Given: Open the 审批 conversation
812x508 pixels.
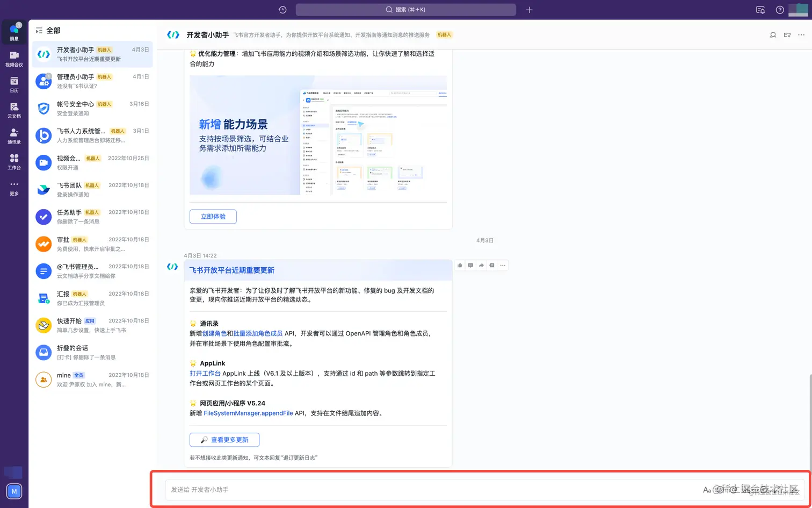Looking at the screenshot, I should click(x=92, y=244).
